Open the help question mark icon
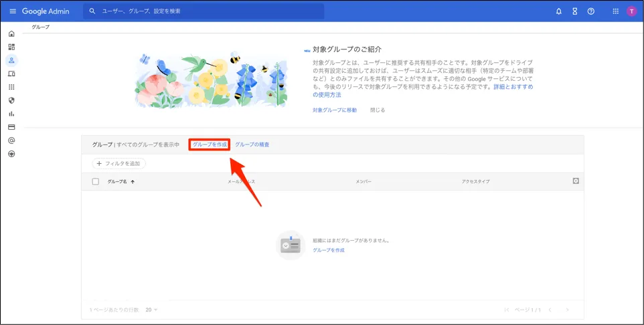The width and height of the screenshot is (644, 325). (590, 11)
